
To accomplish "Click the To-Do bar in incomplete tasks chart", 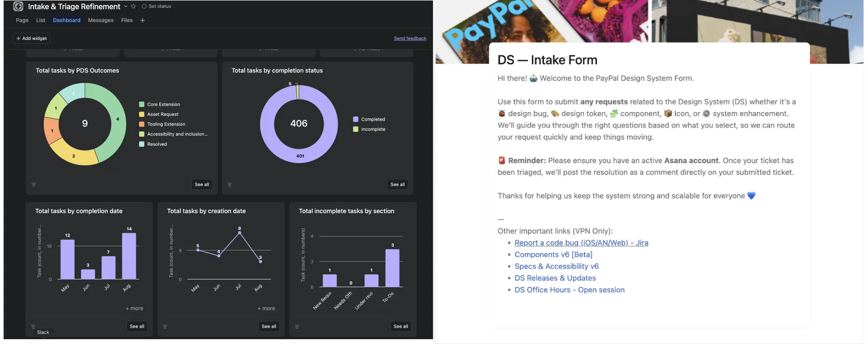I will 392,268.
